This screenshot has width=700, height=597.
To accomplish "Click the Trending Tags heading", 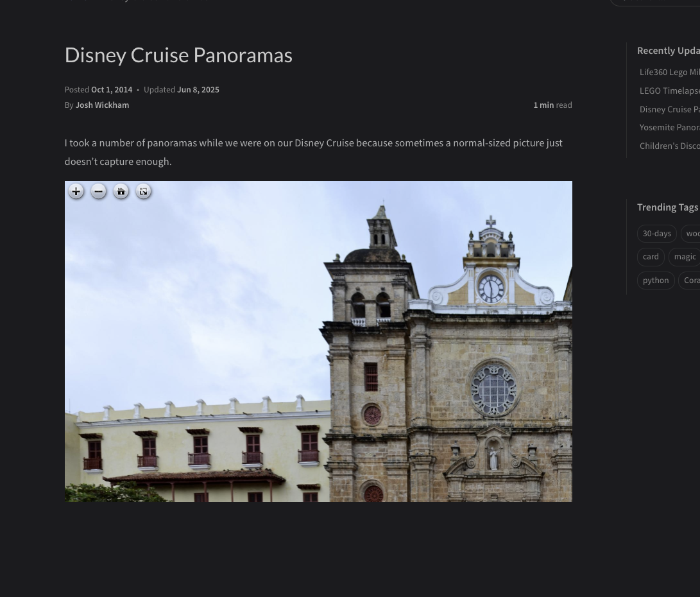I will click(x=667, y=207).
